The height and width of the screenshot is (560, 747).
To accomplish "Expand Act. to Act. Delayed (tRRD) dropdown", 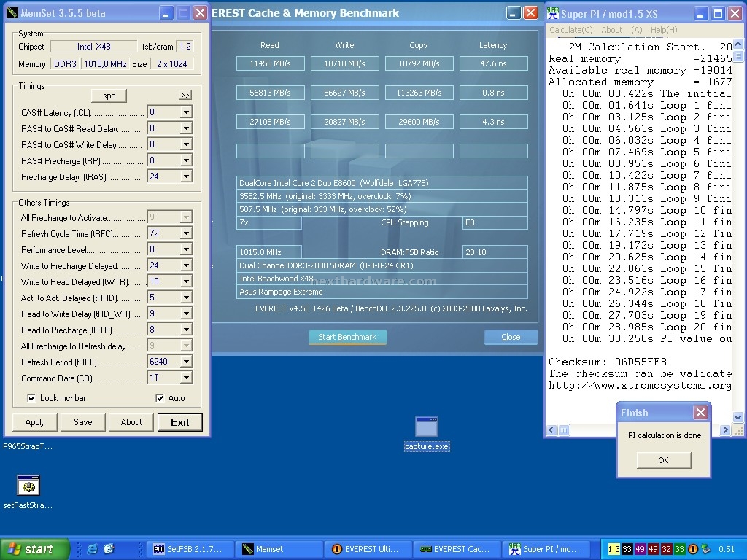I will pyautogui.click(x=186, y=297).
